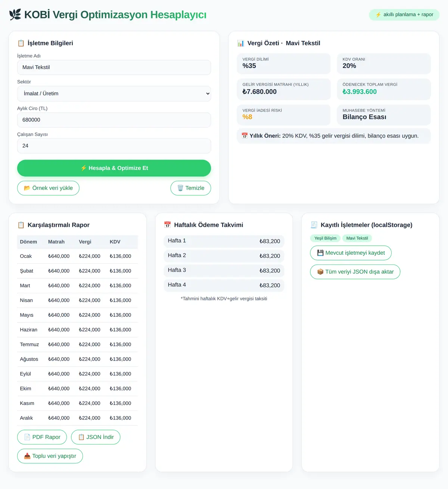Click calendar icon beside Haftalık Ödeme Takvimi

click(168, 225)
